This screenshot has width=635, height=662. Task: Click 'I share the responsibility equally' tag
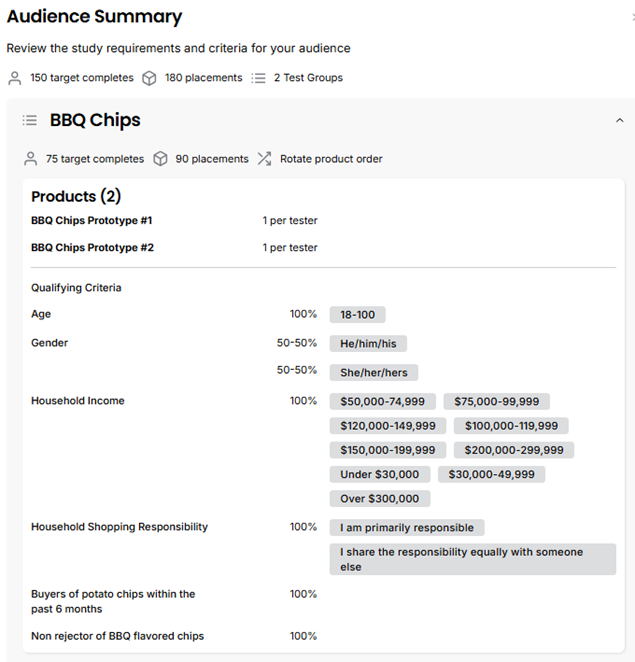point(472,559)
